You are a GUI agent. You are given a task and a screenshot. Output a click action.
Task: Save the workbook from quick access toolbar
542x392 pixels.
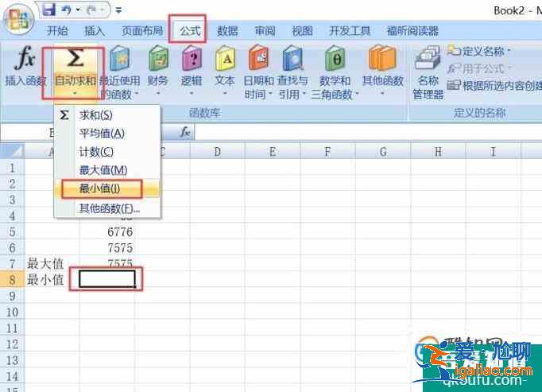pos(48,10)
